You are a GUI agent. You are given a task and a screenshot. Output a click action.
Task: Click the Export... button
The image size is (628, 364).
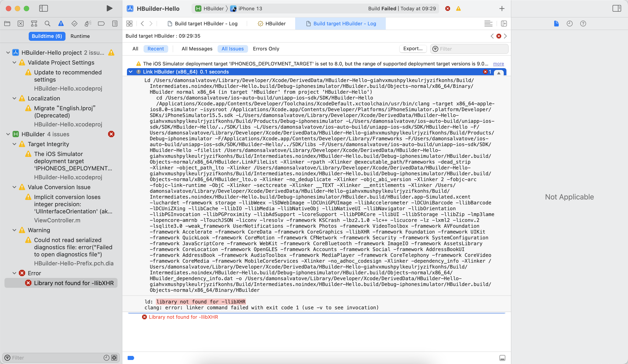(x=413, y=49)
